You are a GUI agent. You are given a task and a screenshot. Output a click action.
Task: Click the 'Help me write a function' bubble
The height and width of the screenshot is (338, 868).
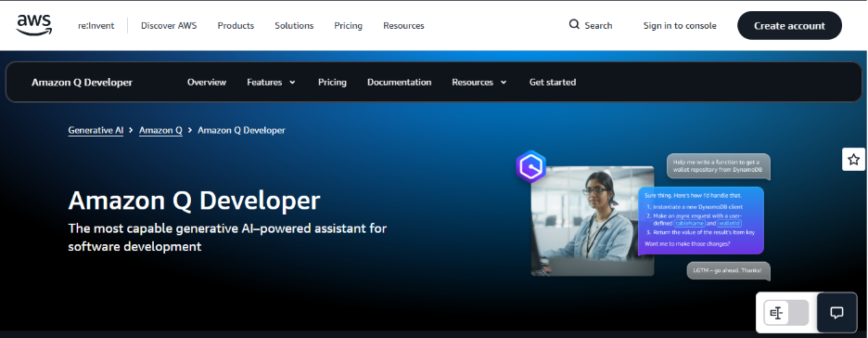(719, 166)
